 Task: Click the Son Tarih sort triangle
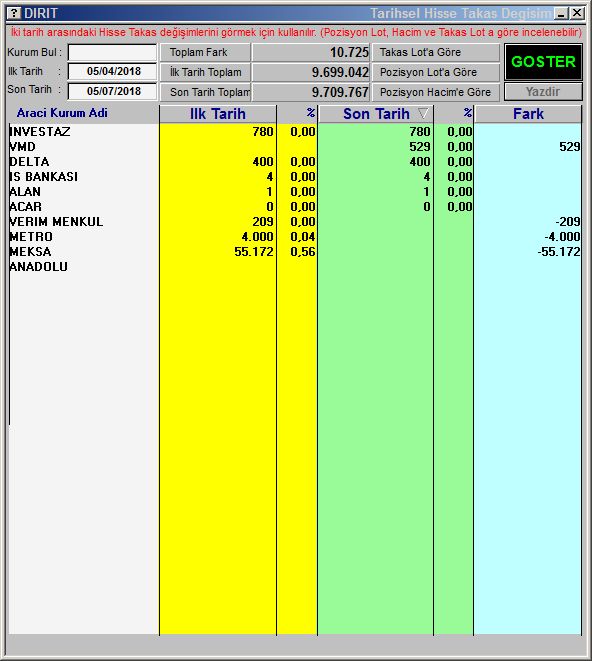pyautogui.click(x=423, y=113)
